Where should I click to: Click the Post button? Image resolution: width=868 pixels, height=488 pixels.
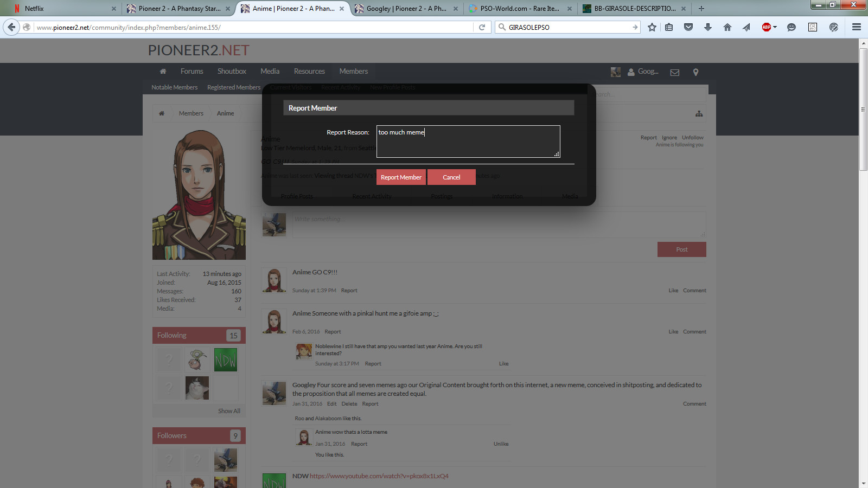[x=682, y=249]
